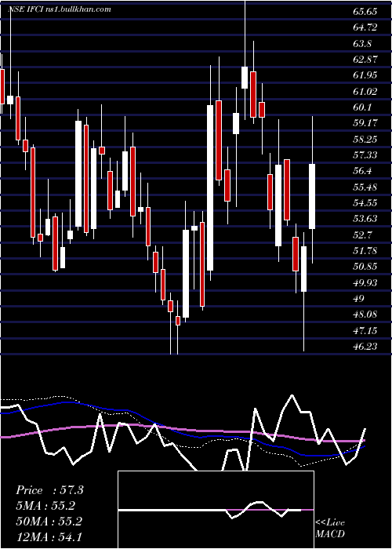Select the 60.1 price axis label

point(362,107)
